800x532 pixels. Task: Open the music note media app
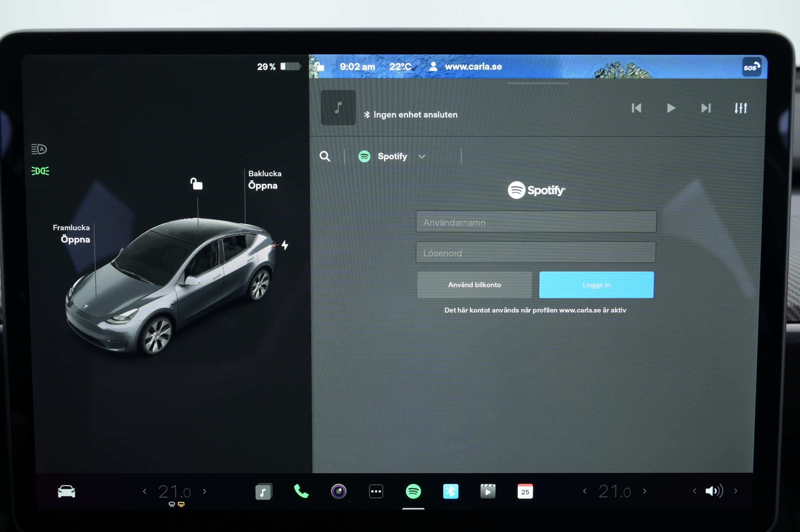pos(264,491)
